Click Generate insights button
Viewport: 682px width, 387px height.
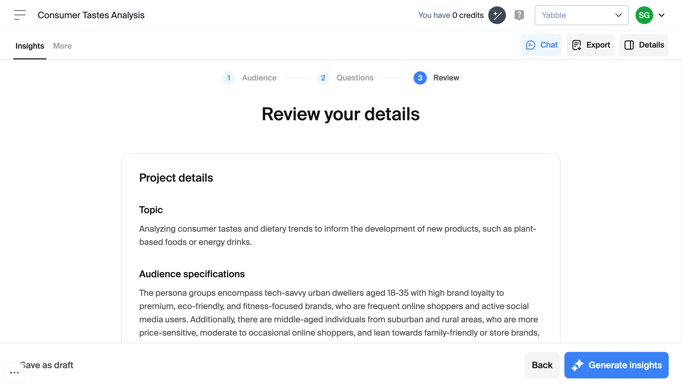(x=616, y=365)
